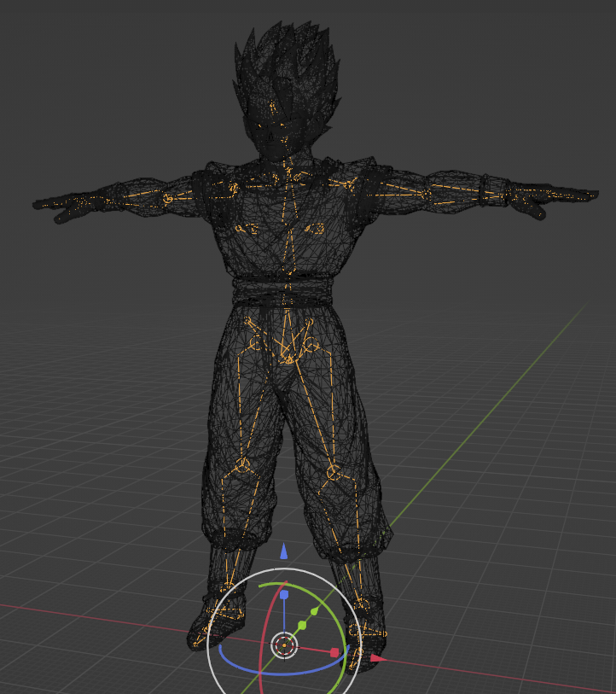Click the blue Z-axis move arrow cone
616x694 pixels.
pos(283,551)
